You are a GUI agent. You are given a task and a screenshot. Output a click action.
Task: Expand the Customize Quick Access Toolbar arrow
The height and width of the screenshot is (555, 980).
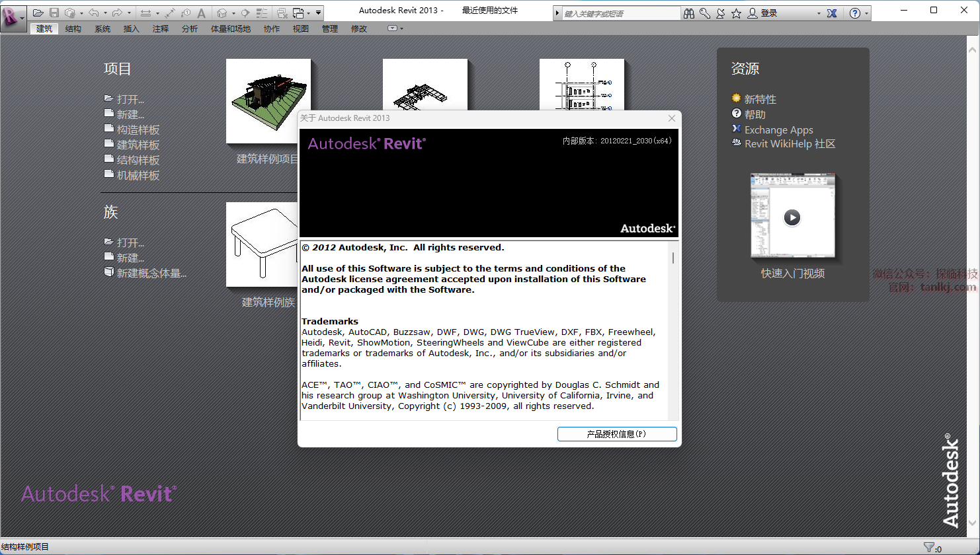tap(319, 13)
